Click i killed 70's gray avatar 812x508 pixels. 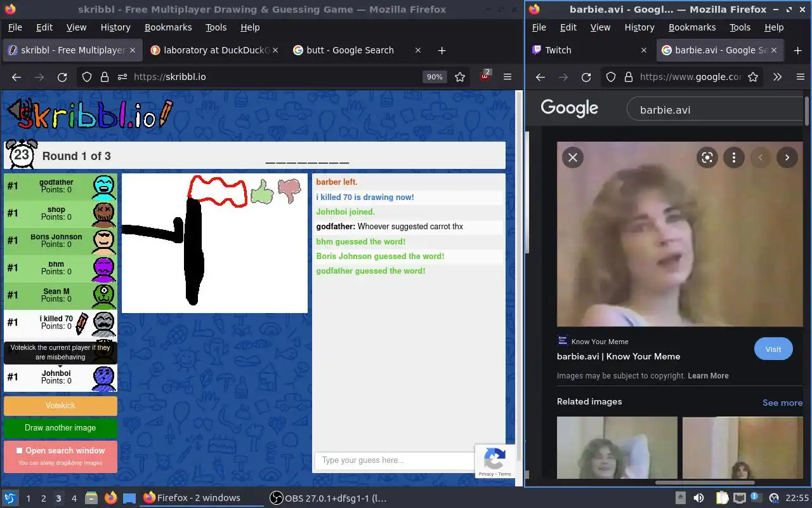coord(104,323)
